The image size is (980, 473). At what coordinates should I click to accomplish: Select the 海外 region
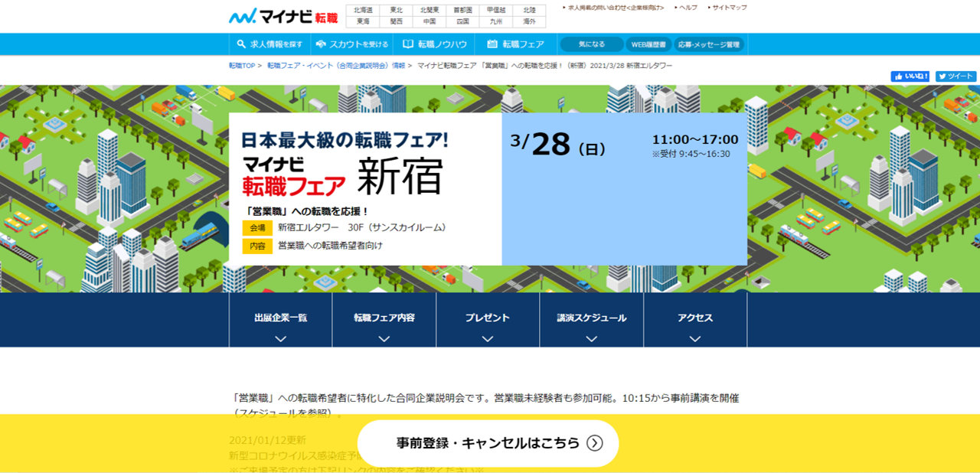tap(529, 21)
